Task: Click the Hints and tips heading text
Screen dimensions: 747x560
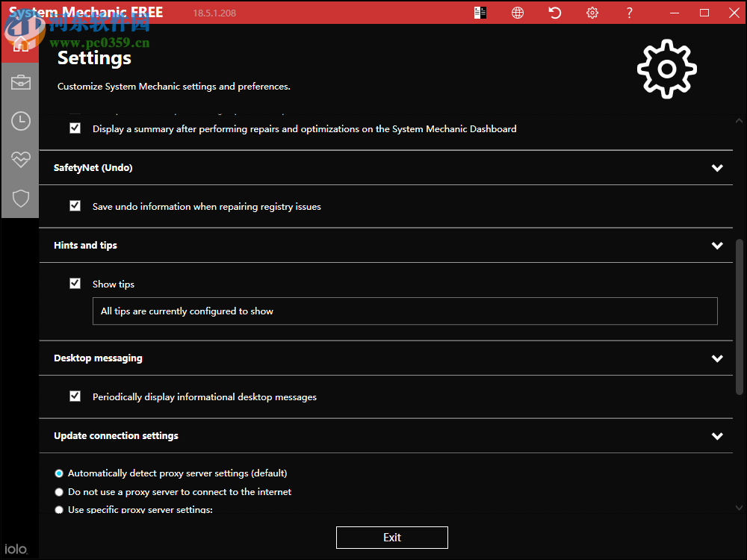Action: click(85, 245)
